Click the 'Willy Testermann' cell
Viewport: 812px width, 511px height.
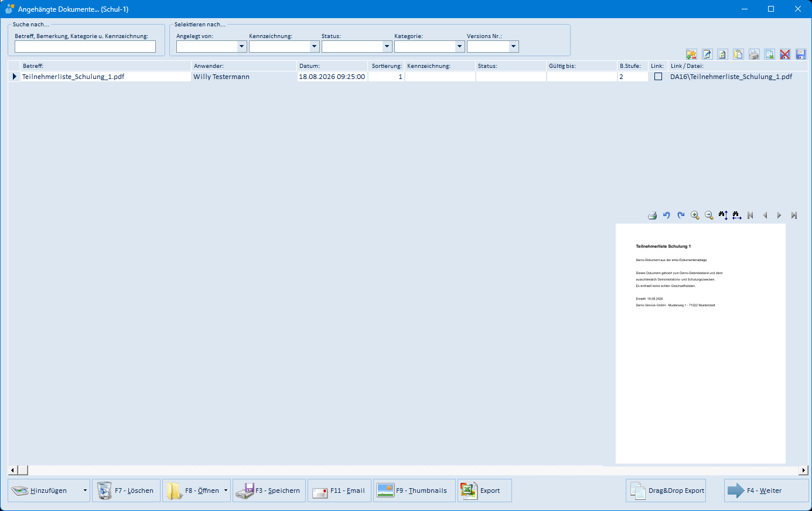pyautogui.click(x=244, y=77)
